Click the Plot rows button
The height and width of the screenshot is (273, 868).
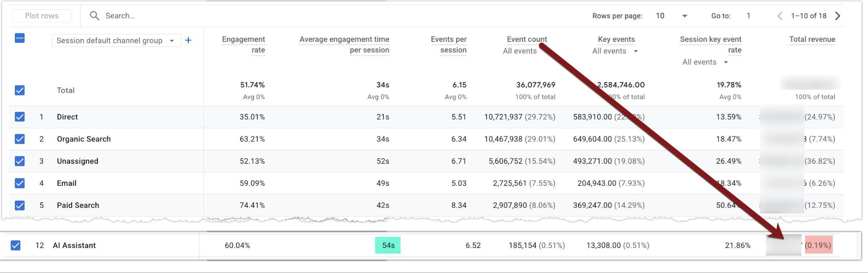click(x=42, y=16)
